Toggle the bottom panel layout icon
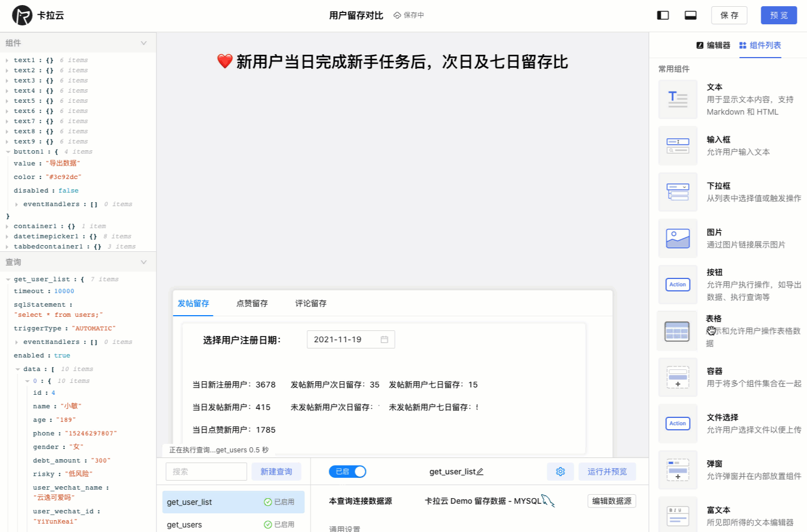Image resolution: width=807 pixels, height=532 pixels. click(x=690, y=15)
